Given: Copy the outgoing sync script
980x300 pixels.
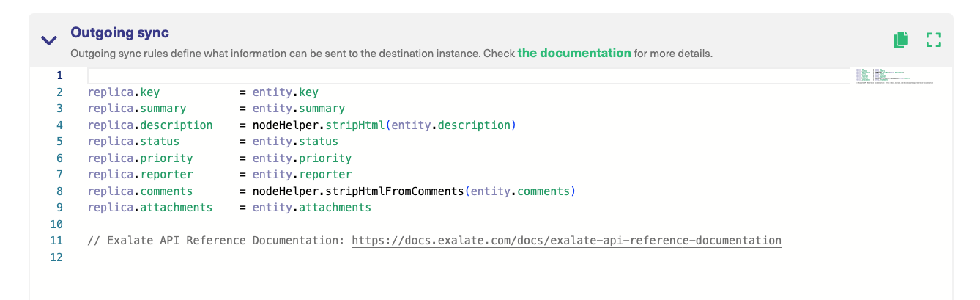Looking at the screenshot, I should tap(901, 40).
